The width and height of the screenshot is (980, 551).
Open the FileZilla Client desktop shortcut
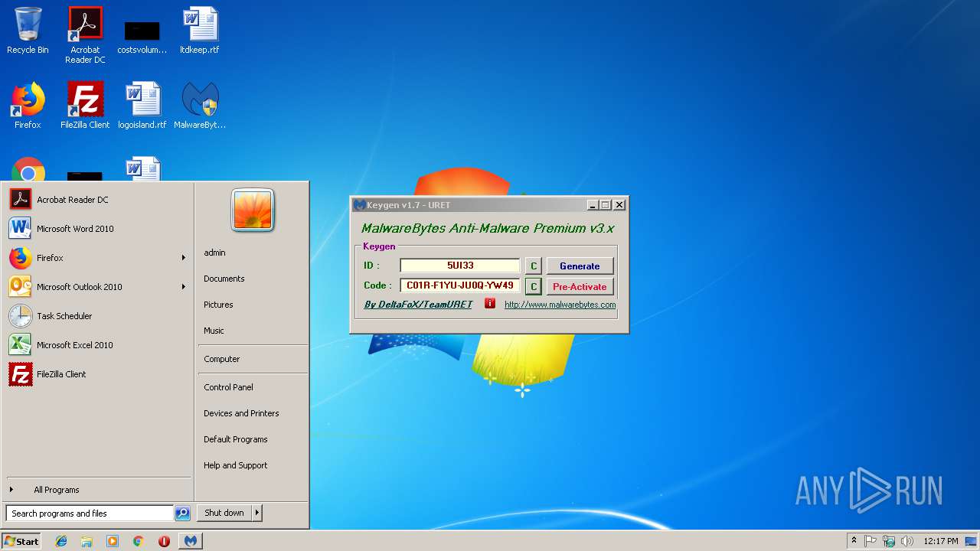click(85, 106)
